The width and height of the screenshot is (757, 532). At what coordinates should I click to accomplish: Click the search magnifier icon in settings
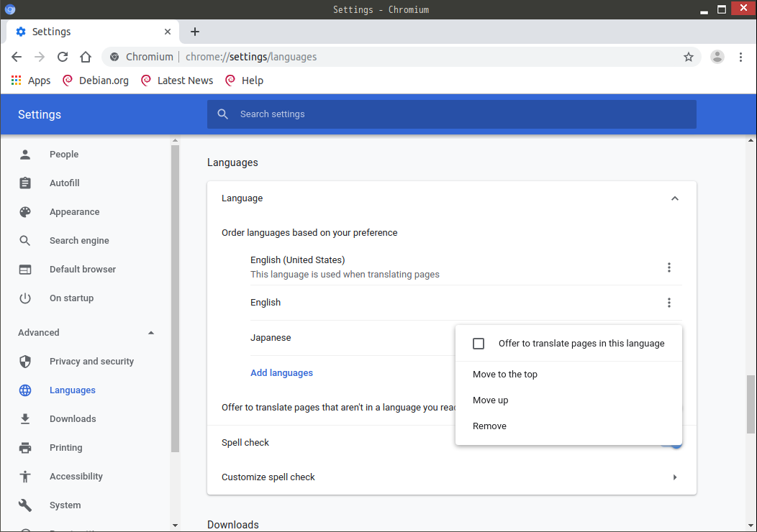(x=222, y=114)
